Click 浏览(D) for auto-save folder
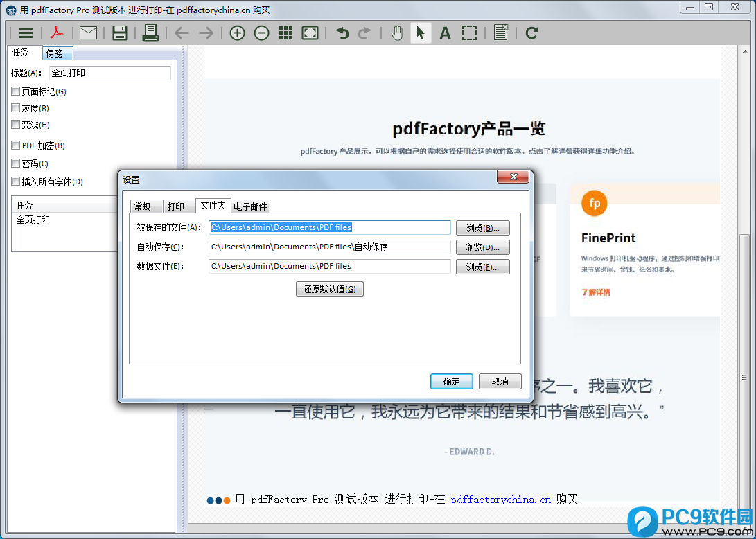The image size is (756, 539). pyautogui.click(x=482, y=247)
